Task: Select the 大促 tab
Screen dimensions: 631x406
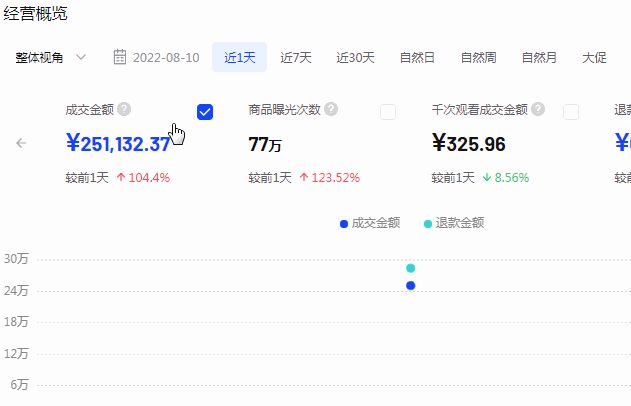Action: [594, 58]
